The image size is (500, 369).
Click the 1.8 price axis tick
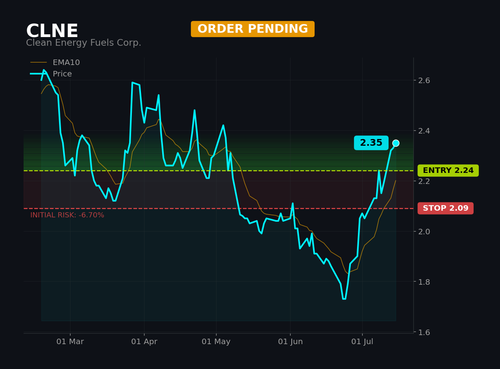pyautogui.click(x=424, y=282)
